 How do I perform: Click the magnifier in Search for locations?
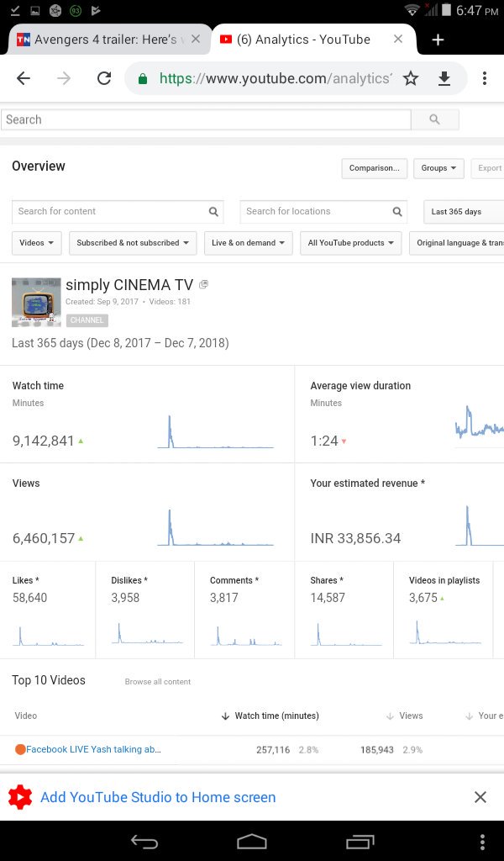tap(397, 211)
